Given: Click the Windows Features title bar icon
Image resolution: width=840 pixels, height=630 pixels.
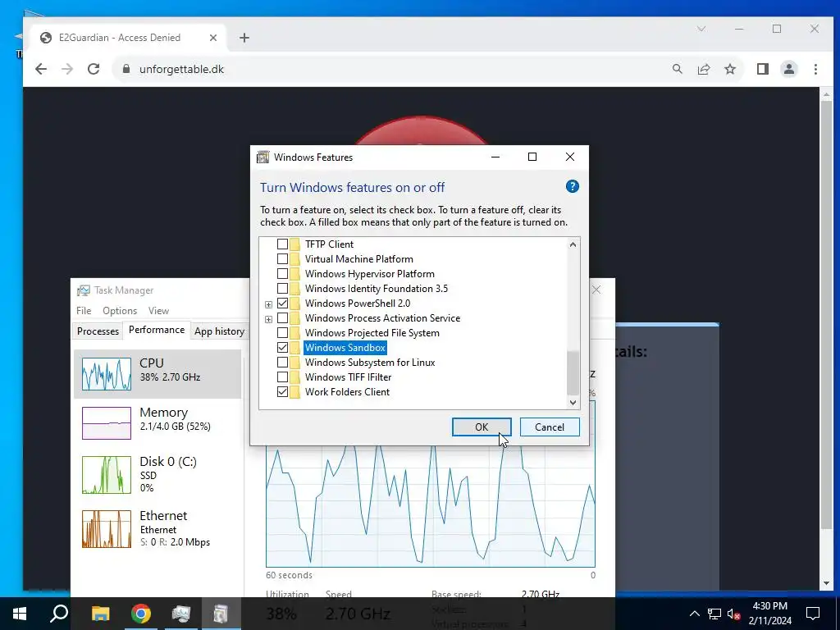Looking at the screenshot, I should coord(262,157).
